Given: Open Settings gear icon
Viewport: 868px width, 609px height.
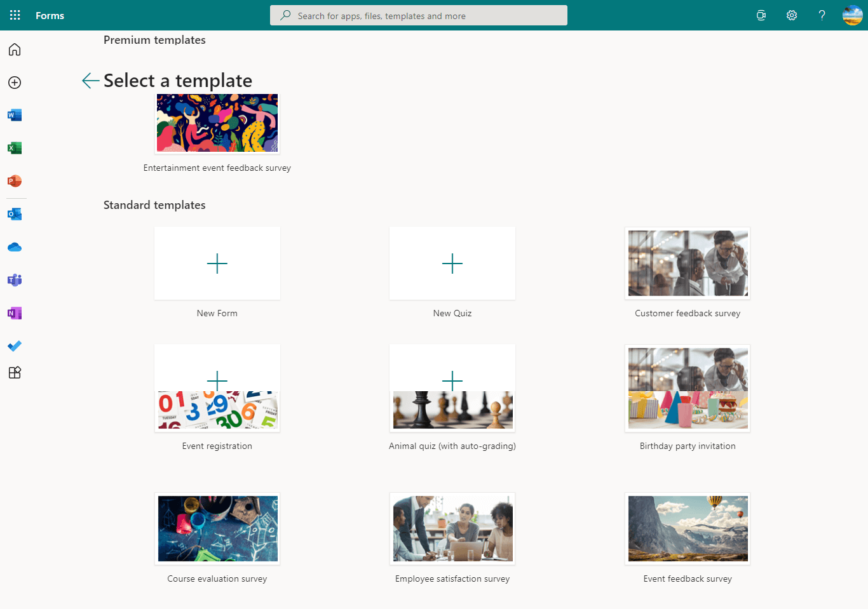Looking at the screenshot, I should [792, 15].
